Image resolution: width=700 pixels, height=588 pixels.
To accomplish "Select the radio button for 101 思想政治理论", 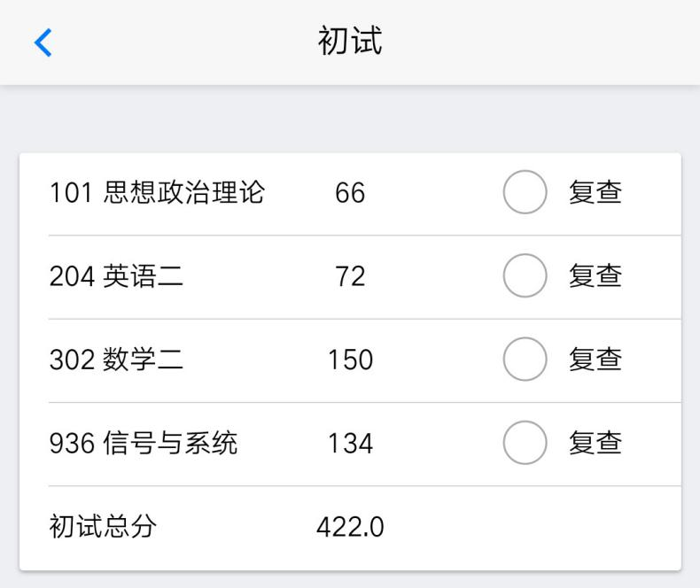I will 525,192.
